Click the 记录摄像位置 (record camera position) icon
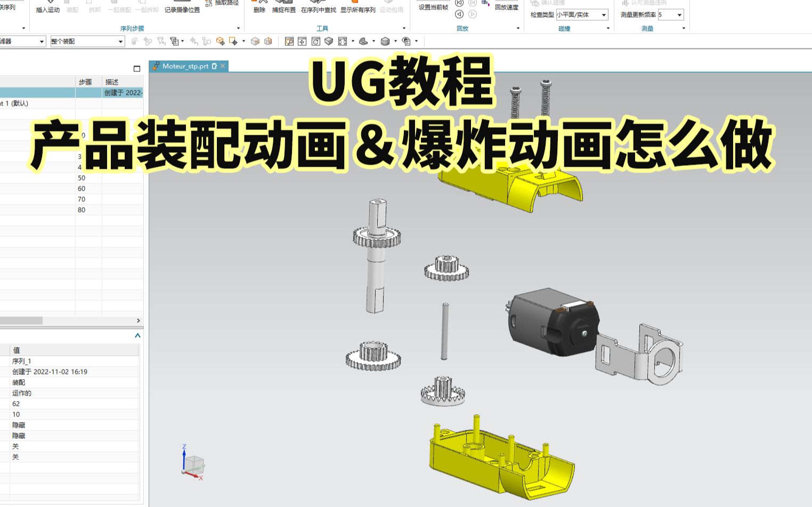This screenshot has width=812, height=507. (182, 11)
